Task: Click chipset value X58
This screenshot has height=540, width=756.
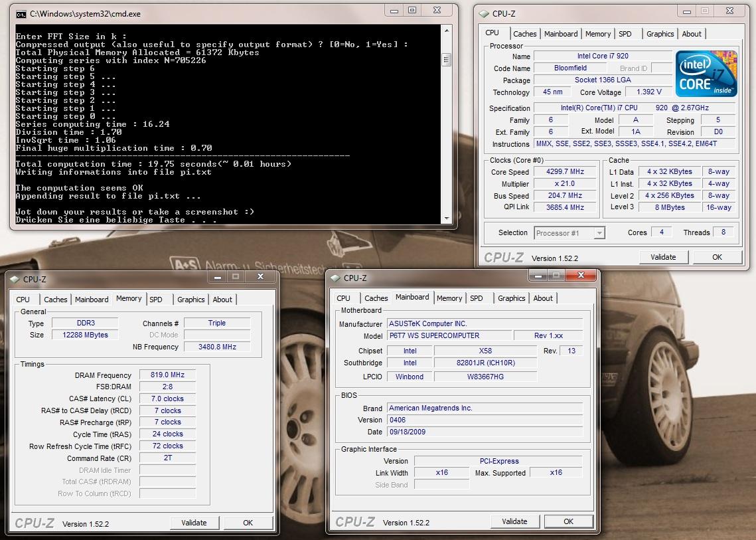Action: coord(485,351)
